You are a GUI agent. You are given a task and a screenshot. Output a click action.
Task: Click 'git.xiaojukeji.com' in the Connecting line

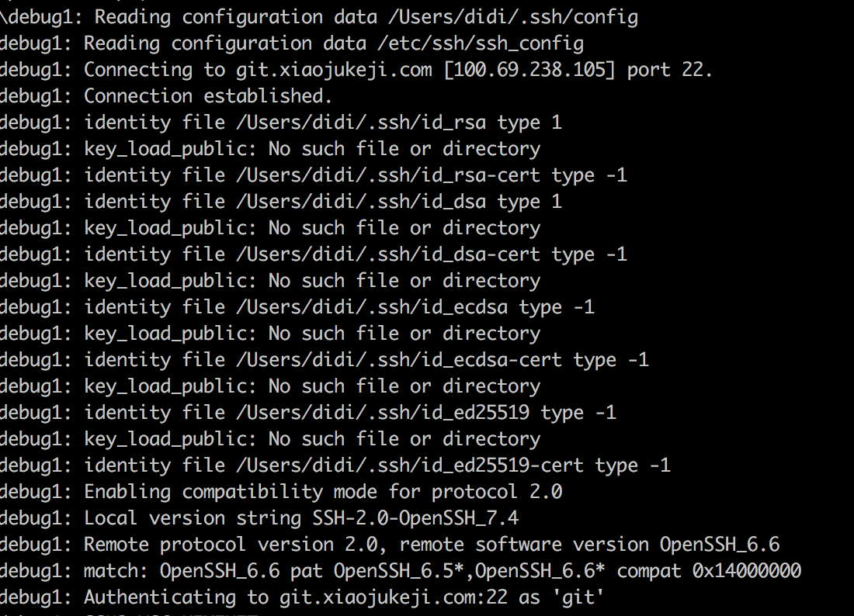(x=334, y=70)
